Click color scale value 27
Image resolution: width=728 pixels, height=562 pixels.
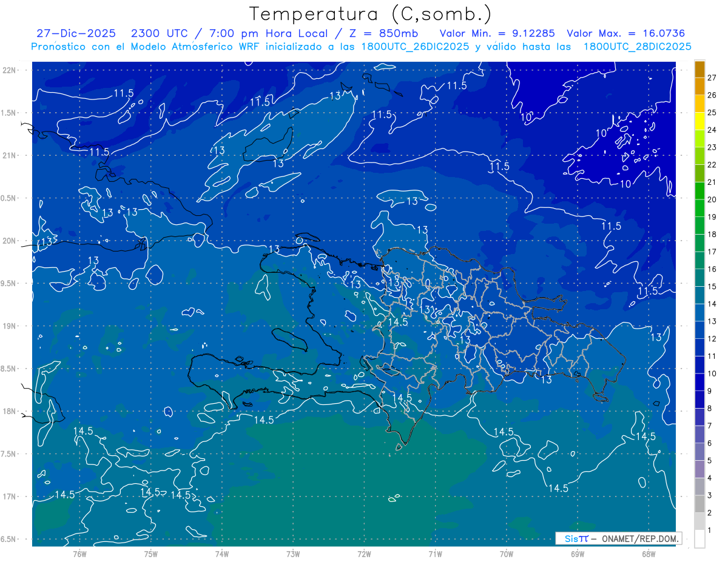pyautogui.click(x=712, y=78)
